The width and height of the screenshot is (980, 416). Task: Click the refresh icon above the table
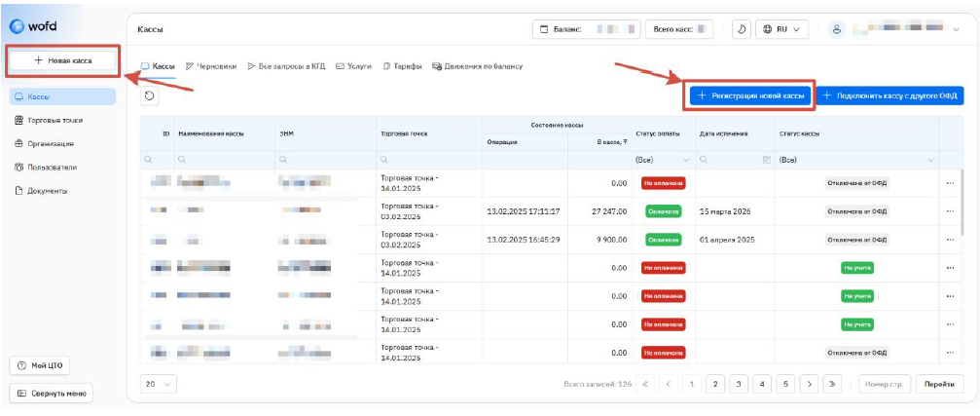click(149, 95)
